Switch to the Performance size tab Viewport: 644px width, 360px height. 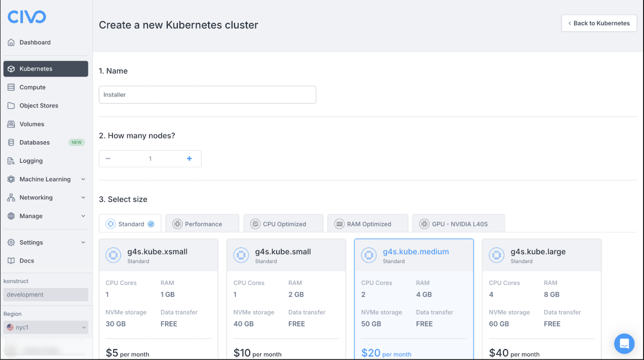click(x=202, y=223)
